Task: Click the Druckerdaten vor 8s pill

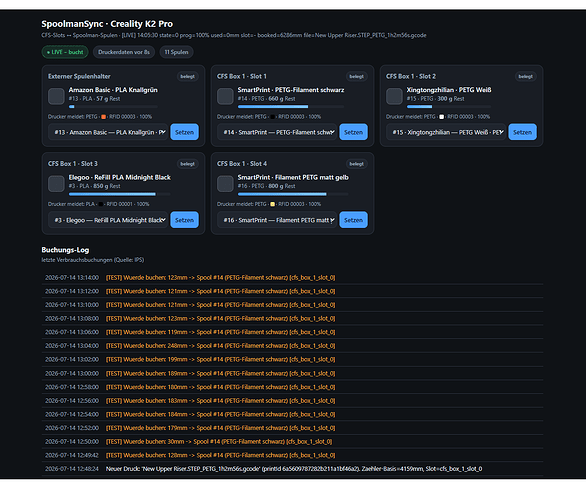Action: point(124,52)
